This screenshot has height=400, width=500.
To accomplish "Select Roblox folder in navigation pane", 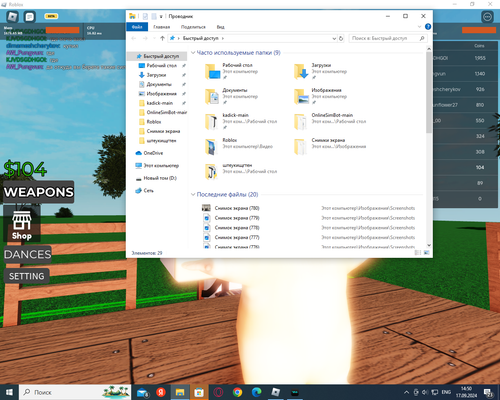I will [154, 122].
